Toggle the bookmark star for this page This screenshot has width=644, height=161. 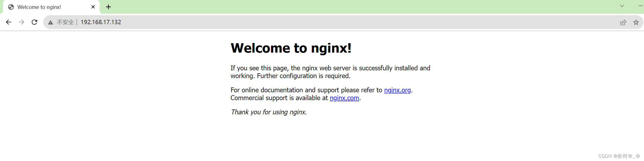point(636,22)
